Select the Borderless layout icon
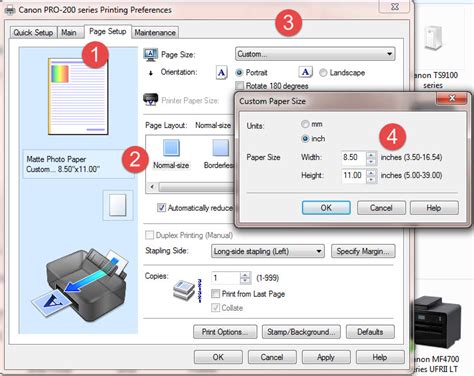 click(221, 147)
